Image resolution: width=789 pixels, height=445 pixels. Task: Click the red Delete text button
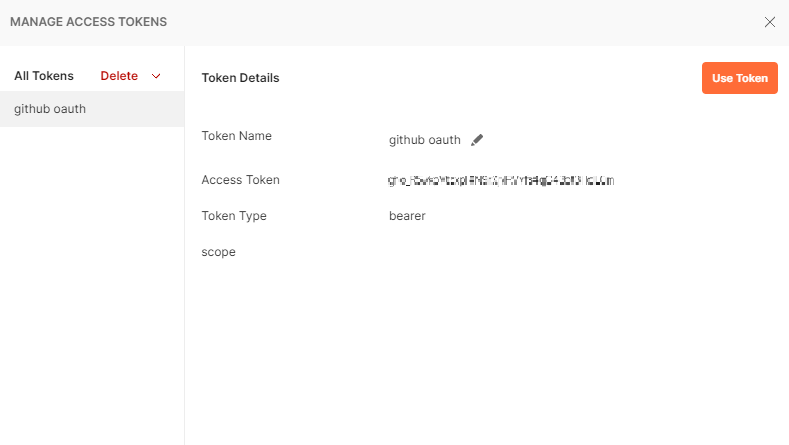[119, 76]
